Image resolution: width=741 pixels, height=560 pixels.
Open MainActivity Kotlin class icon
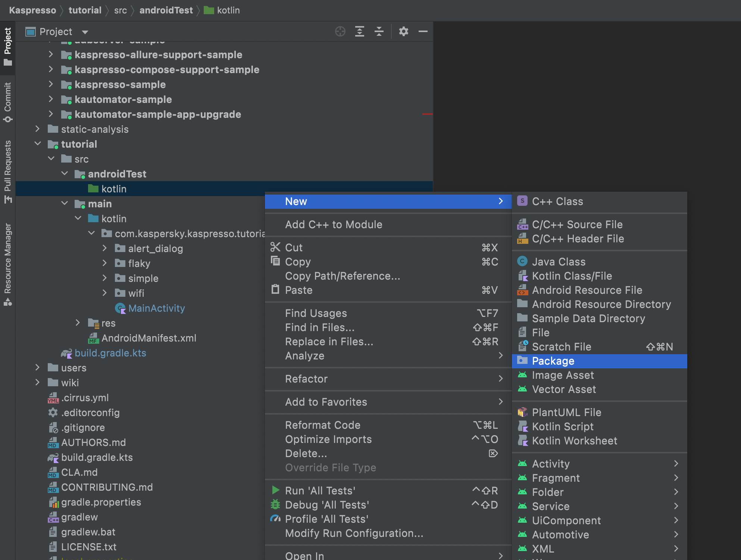click(120, 308)
